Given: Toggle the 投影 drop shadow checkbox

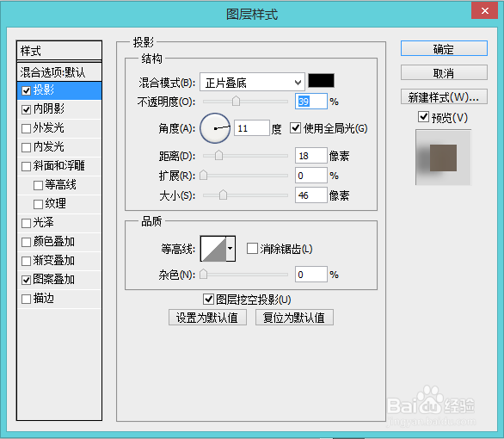Looking at the screenshot, I should pyautogui.click(x=27, y=90).
